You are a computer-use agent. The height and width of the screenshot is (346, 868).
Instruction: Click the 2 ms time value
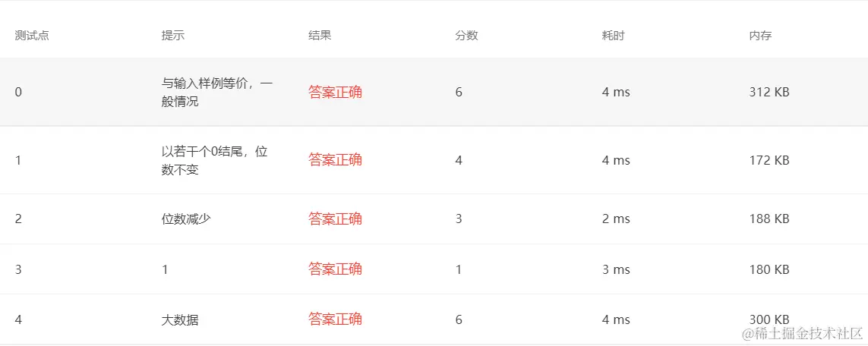[x=616, y=219]
